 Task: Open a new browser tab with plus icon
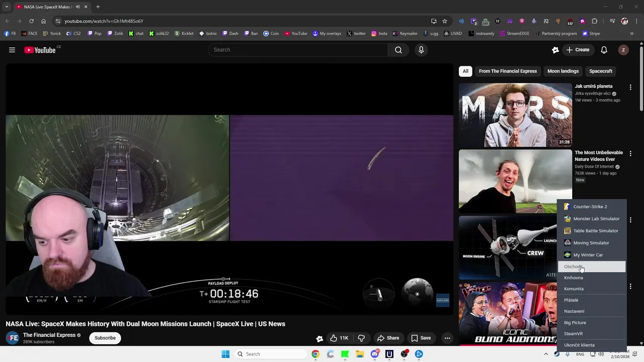98,7
